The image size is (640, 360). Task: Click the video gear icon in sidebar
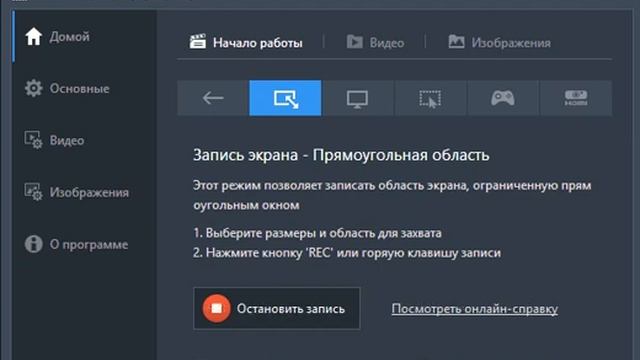coord(33,140)
